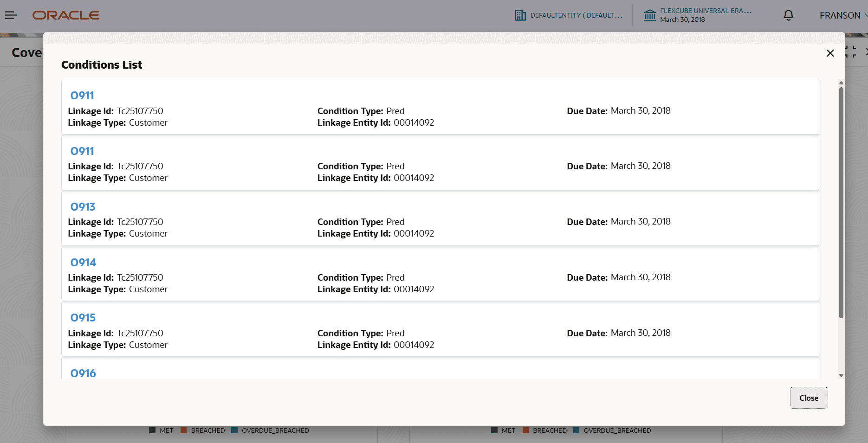Image resolution: width=868 pixels, height=443 pixels.
Task: Open condition 0913
Action: point(83,207)
